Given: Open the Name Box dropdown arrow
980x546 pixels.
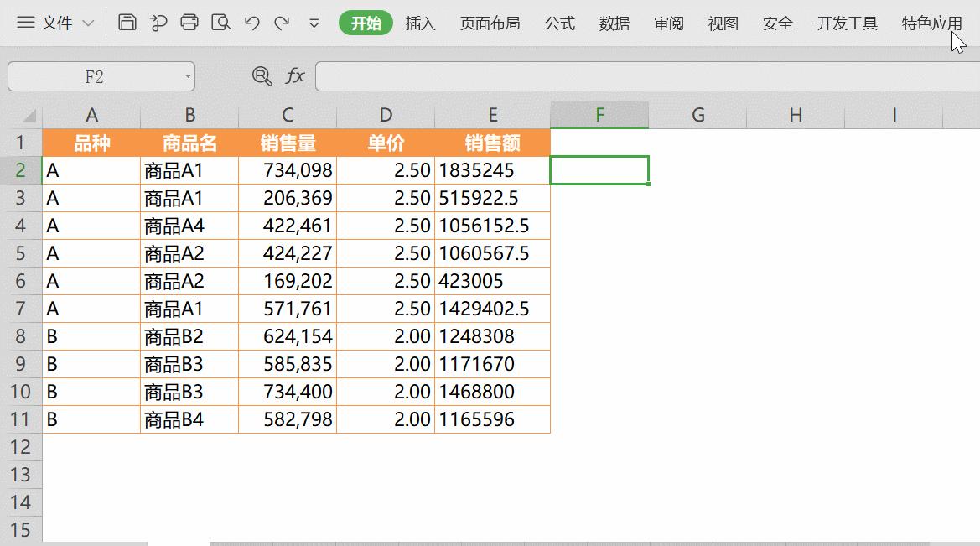Looking at the screenshot, I should 188,75.
